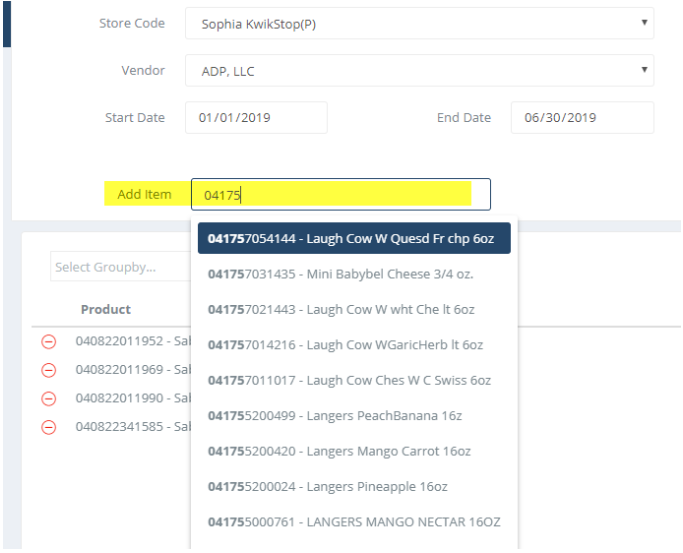Click the Product column header
The height and width of the screenshot is (553, 683).
tap(106, 310)
